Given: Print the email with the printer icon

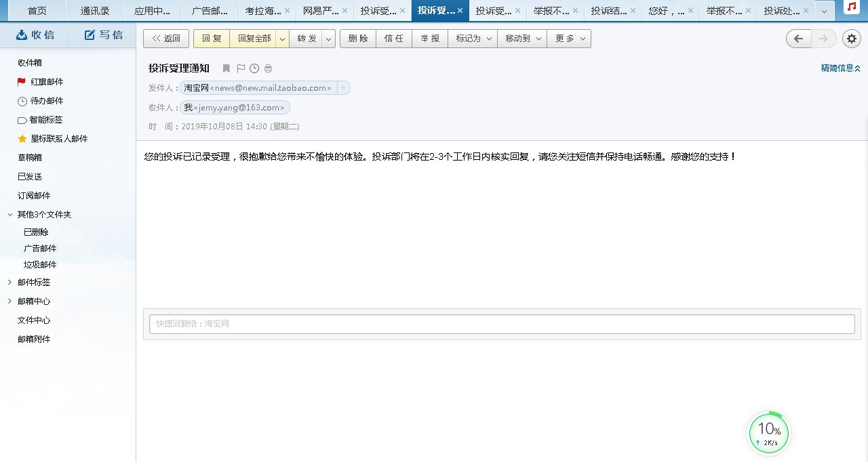Looking at the screenshot, I should (x=268, y=68).
